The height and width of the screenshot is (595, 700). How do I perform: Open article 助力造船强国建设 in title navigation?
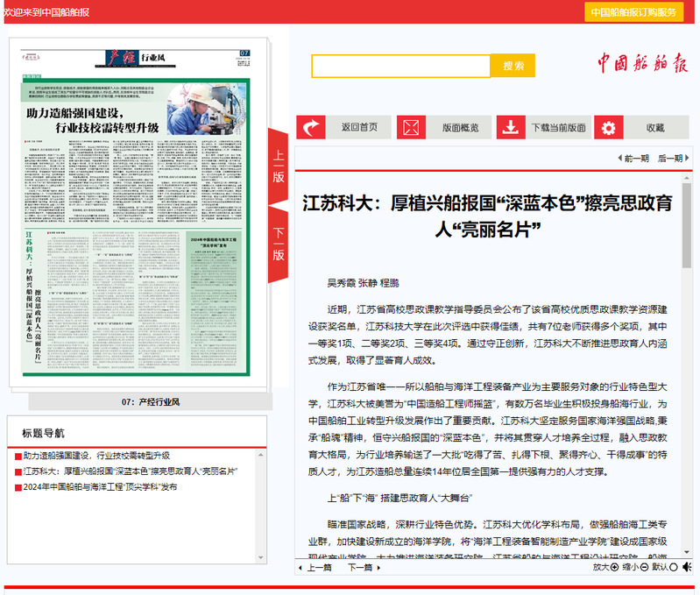point(96,457)
